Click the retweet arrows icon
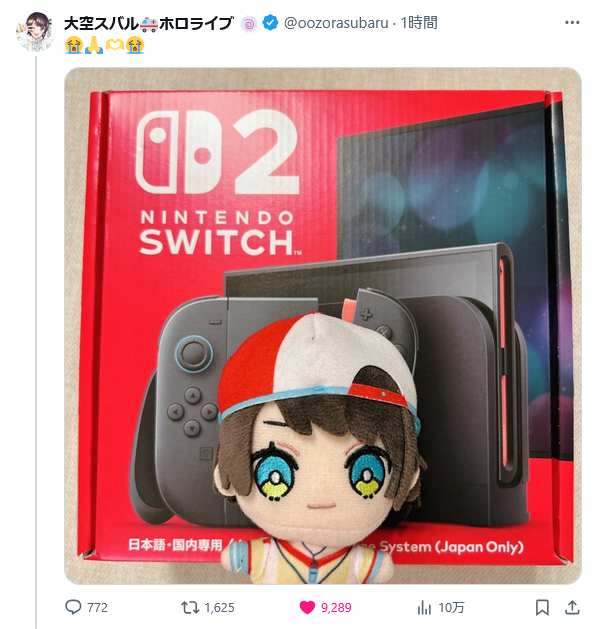Image resolution: width=598 pixels, height=629 pixels. pyautogui.click(x=190, y=607)
